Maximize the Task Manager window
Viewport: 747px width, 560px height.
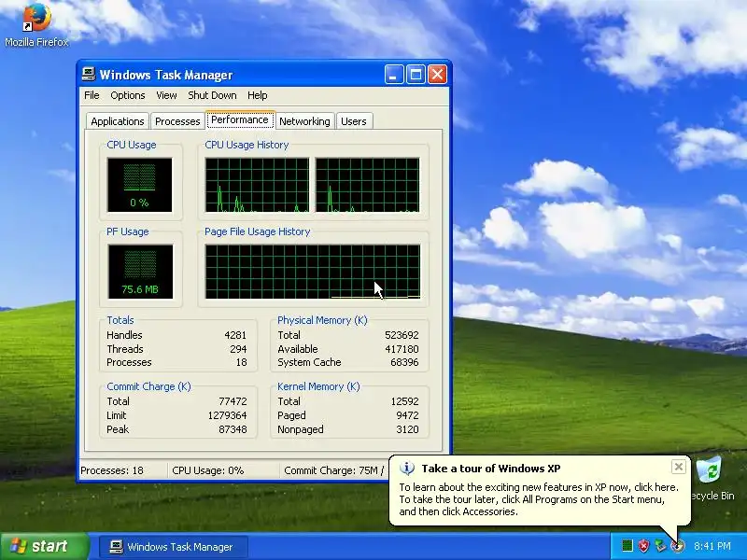click(416, 75)
